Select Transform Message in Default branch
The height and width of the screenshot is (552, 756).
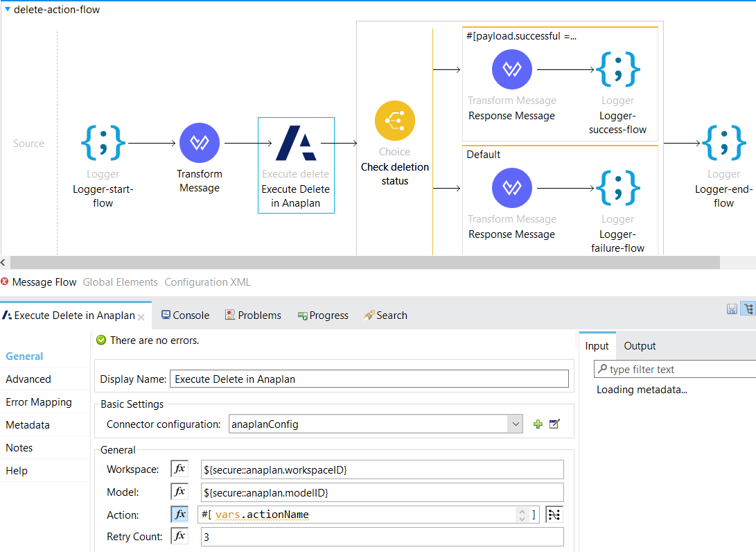(511, 188)
